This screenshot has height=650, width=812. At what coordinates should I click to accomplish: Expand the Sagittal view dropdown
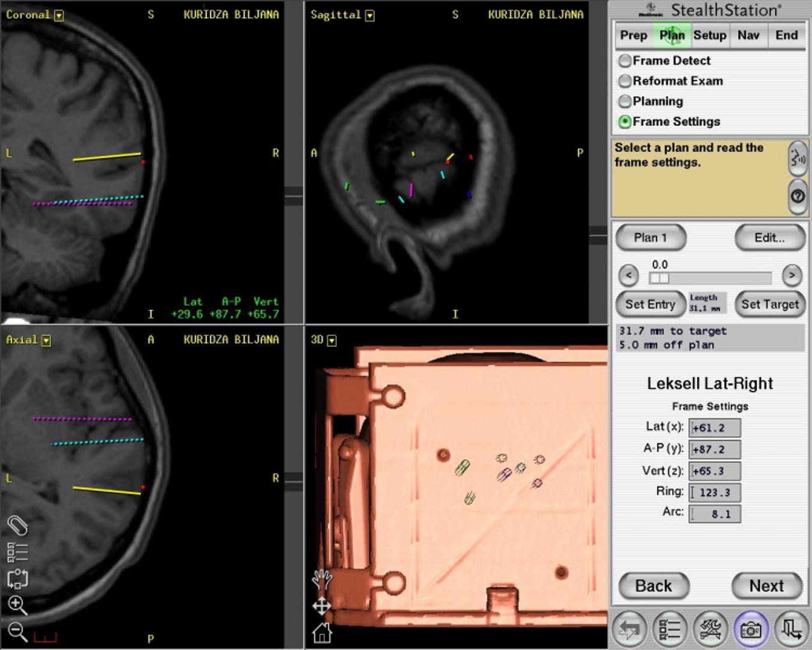click(370, 16)
